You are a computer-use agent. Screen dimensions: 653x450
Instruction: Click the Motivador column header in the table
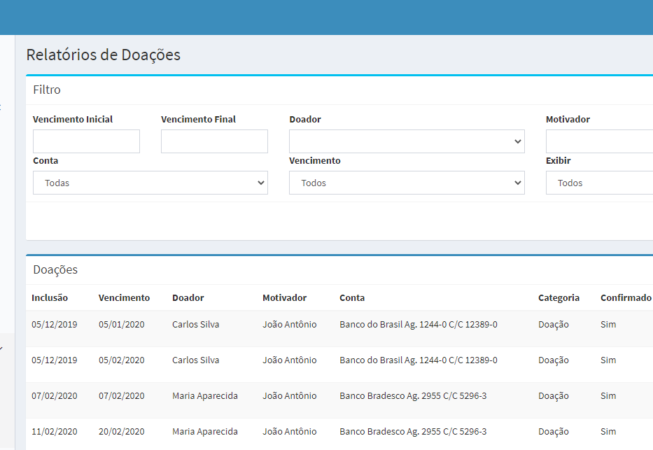pos(284,298)
